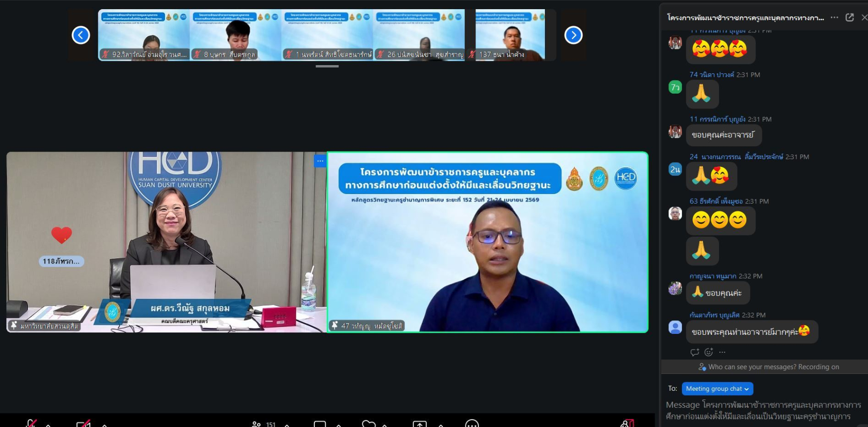The height and width of the screenshot is (427, 868).
Task: Select participant thumbnail 137 in gallery strip
Action: [510, 35]
